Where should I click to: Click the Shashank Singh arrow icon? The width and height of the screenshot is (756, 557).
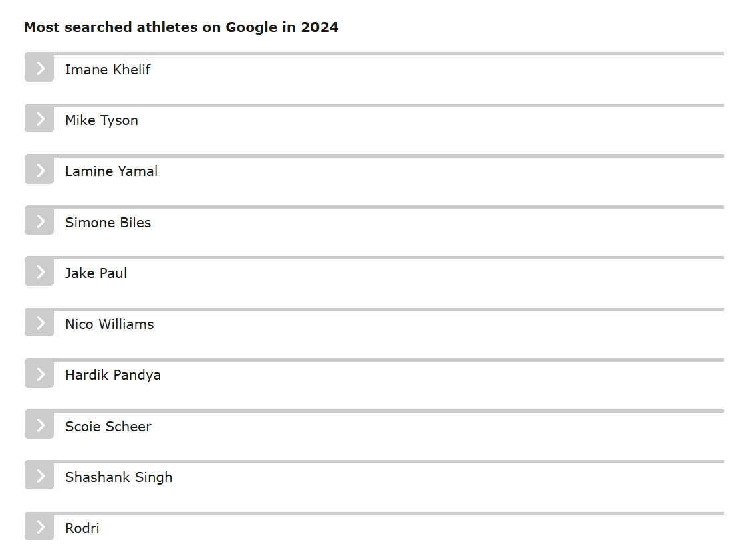[x=39, y=476]
